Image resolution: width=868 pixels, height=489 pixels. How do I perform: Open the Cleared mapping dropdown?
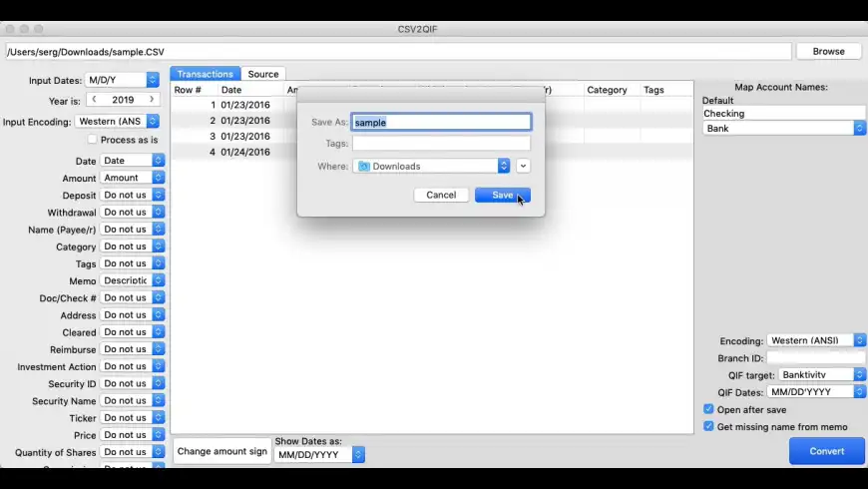click(x=133, y=332)
